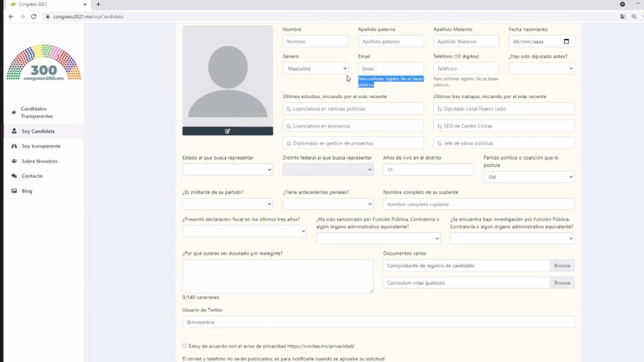This screenshot has height=362, width=644.
Task: Click the edit photo pencil icon
Action: (x=227, y=131)
